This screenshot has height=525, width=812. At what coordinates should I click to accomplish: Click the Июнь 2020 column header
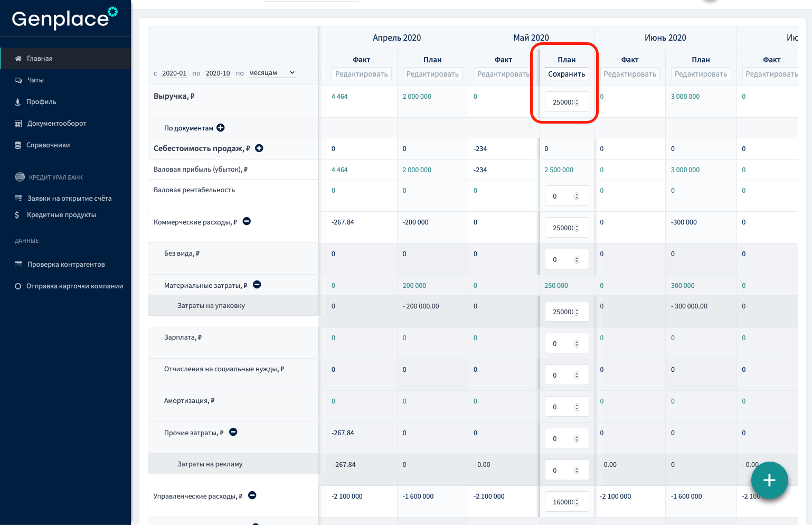[x=665, y=37]
